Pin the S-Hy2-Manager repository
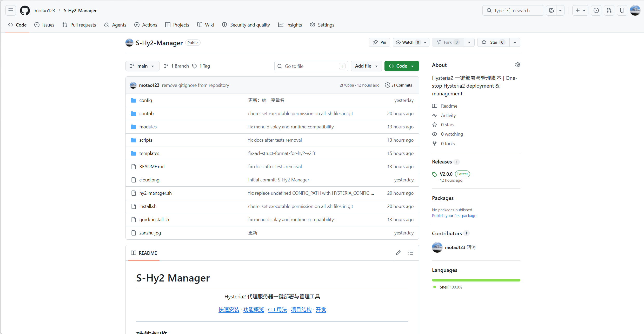 click(379, 42)
